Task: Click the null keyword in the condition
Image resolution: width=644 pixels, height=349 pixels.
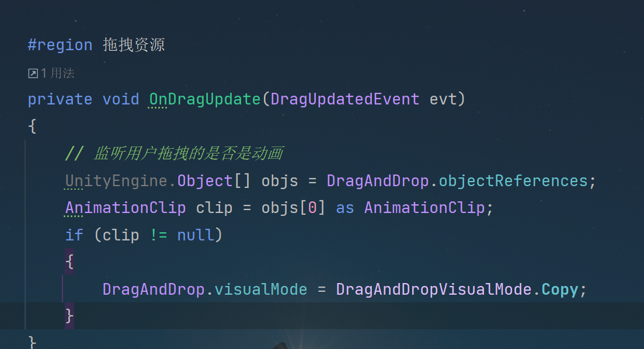Action: [196, 235]
